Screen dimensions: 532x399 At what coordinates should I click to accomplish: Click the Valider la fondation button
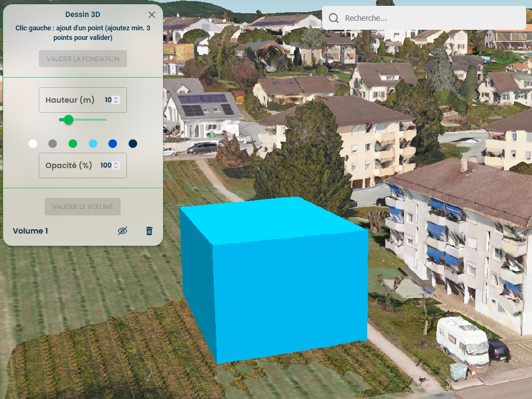tap(83, 59)
